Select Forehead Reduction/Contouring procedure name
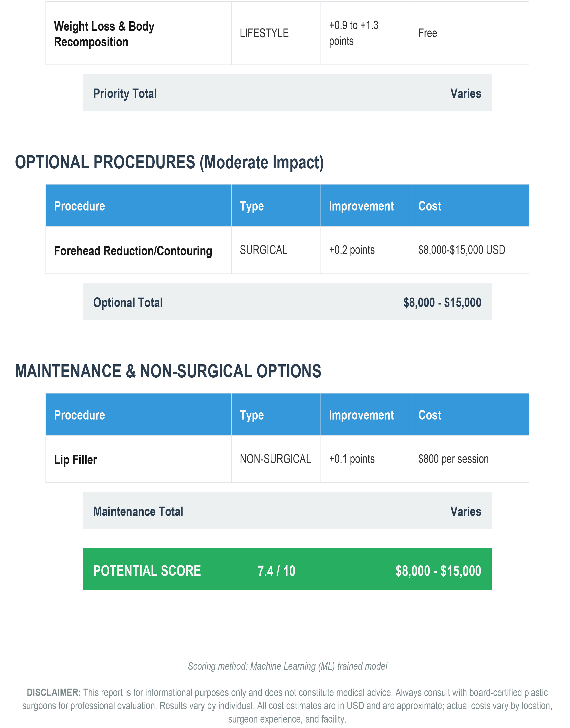This screenshot has height=728, width=570. click(x=133, y=251)
